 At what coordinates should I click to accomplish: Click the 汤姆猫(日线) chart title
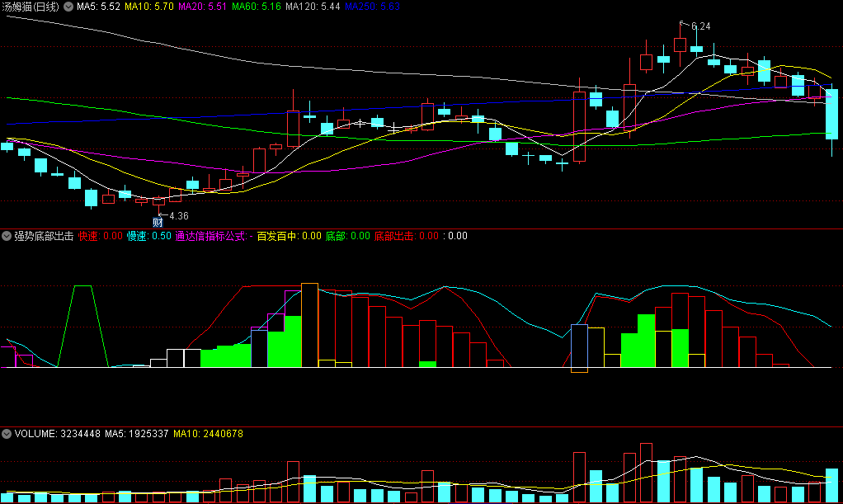point(31,7)
